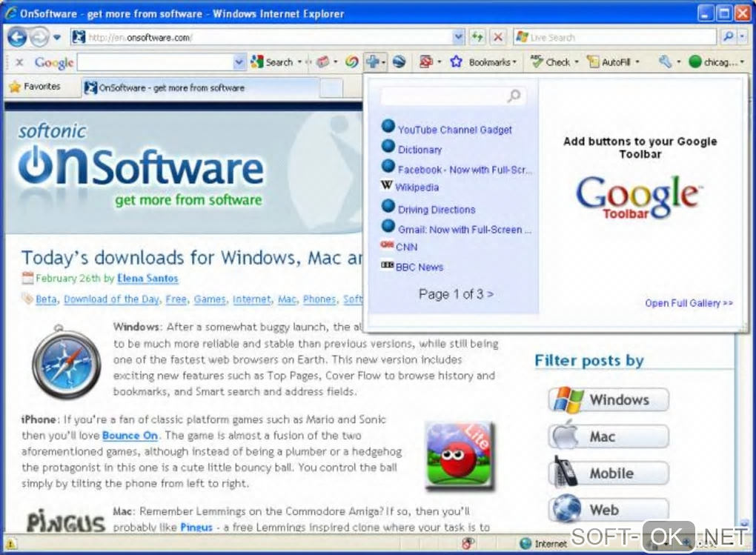Image resolution: width=756 pixels, height=555 pixels.
Task: Click the Google Toolbar Search button
Action: 273,62
